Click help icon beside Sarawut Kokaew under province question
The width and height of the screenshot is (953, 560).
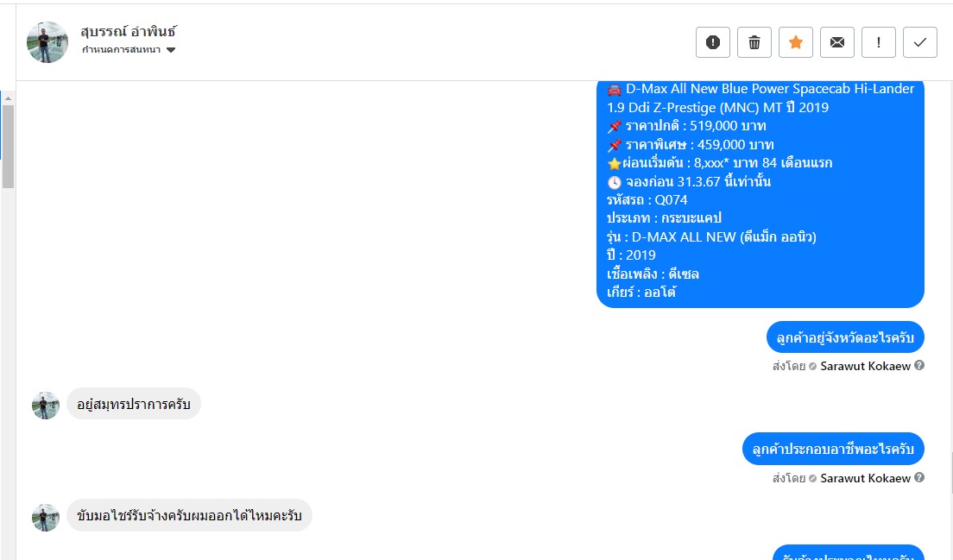coord(919,366)
